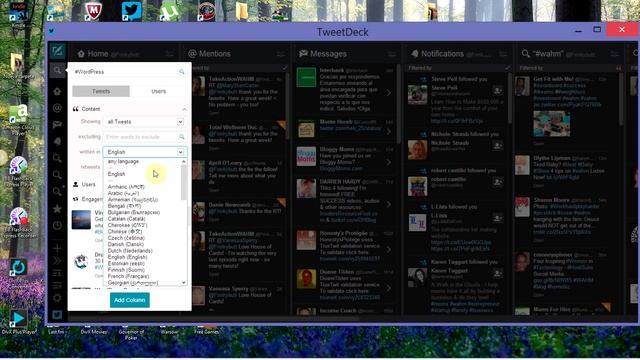Viewport: 640px width, 360px height.
Task: Jump to Mentions via sidebar @ icon
Action: coord(57,108)
